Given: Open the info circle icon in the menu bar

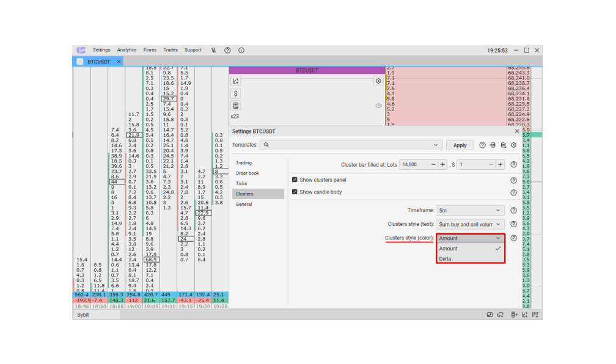Looking at the screenshot, I should tap(241, 50).
